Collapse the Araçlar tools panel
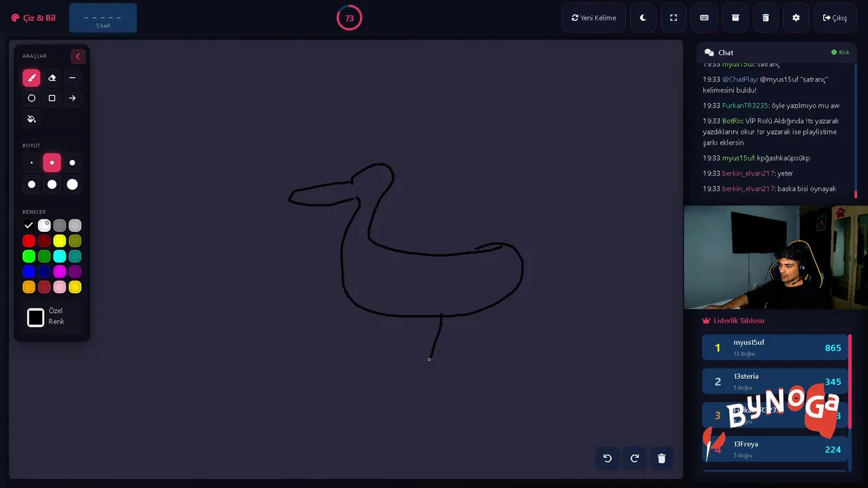Image resolution: width=868 pixels, height=488 pixels. click(78, 56)
